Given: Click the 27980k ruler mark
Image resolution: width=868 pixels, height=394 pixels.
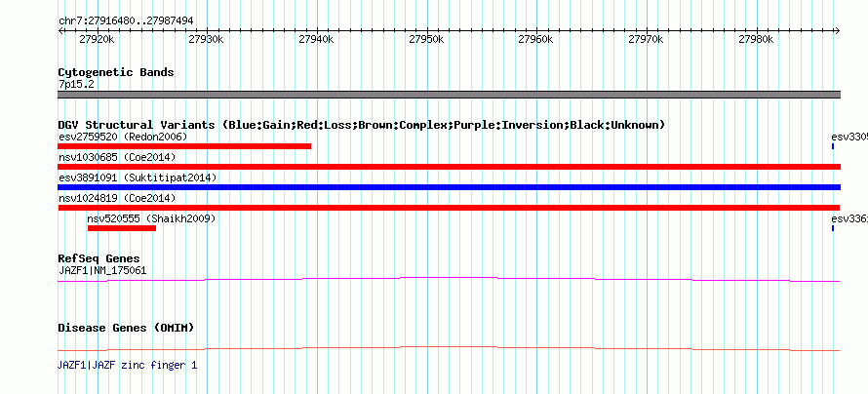Looking at the screenshot, I should (756, 39).
